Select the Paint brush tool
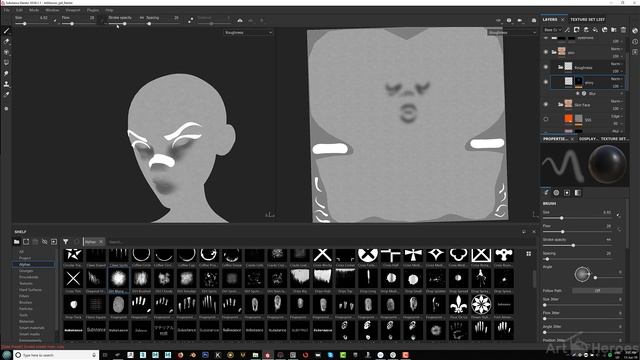Screen dimensions: 640x360 7,31
